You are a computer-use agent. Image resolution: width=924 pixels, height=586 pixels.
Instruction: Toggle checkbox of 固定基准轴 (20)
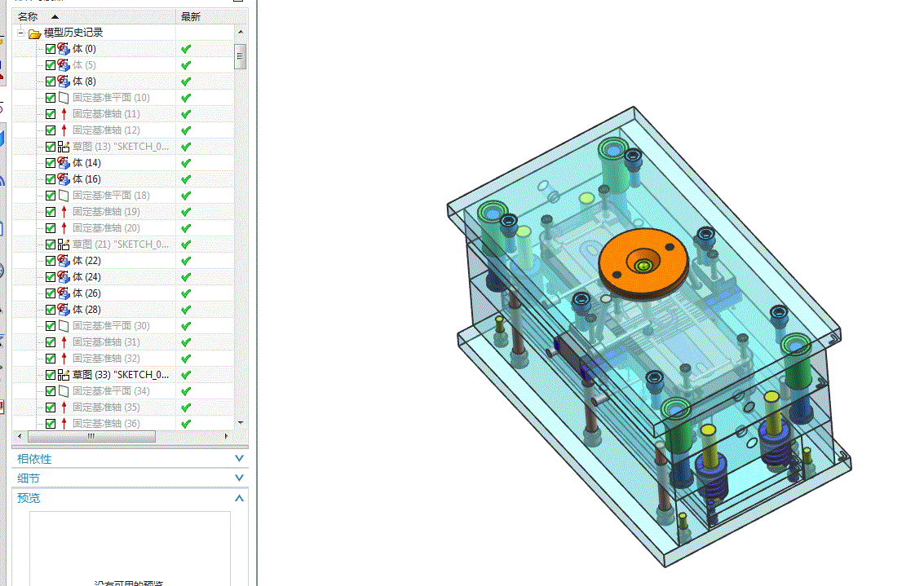(51, 228)
